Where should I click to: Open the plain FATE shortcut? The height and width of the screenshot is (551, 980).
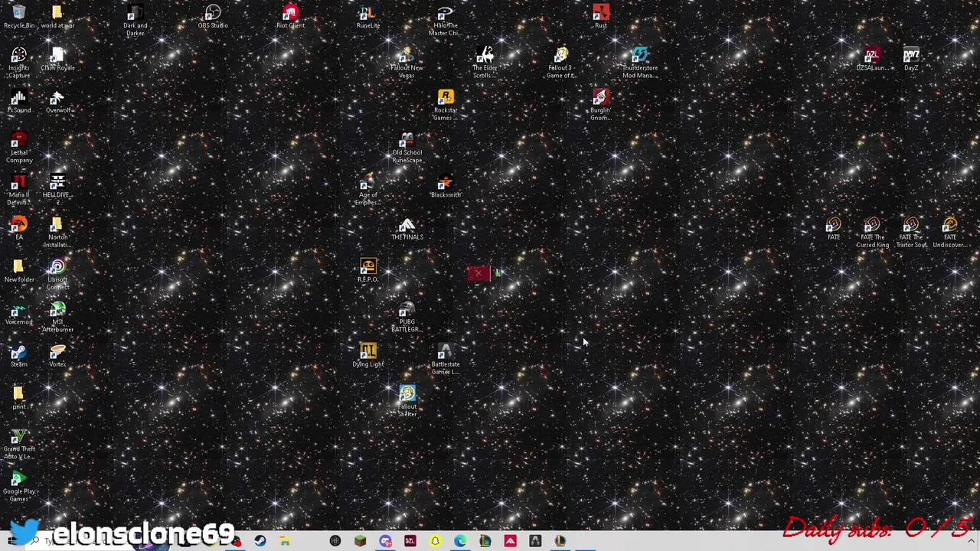pos(833,228)
